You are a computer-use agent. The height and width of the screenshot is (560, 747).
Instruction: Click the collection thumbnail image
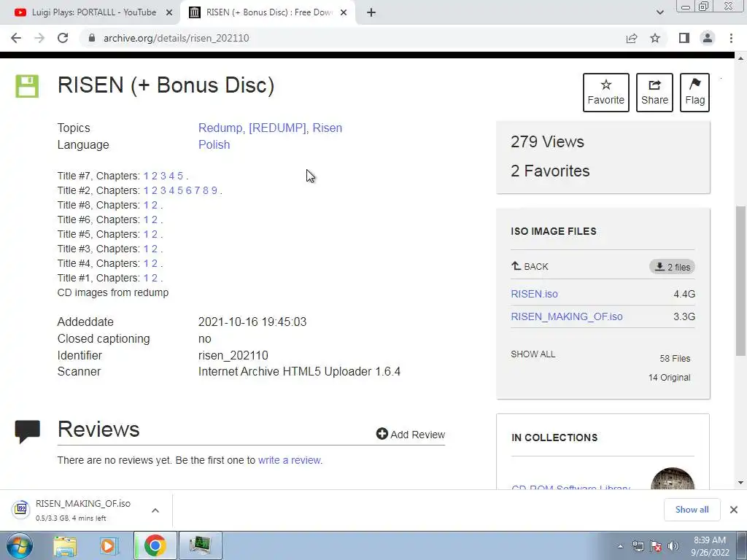point(673,478)
